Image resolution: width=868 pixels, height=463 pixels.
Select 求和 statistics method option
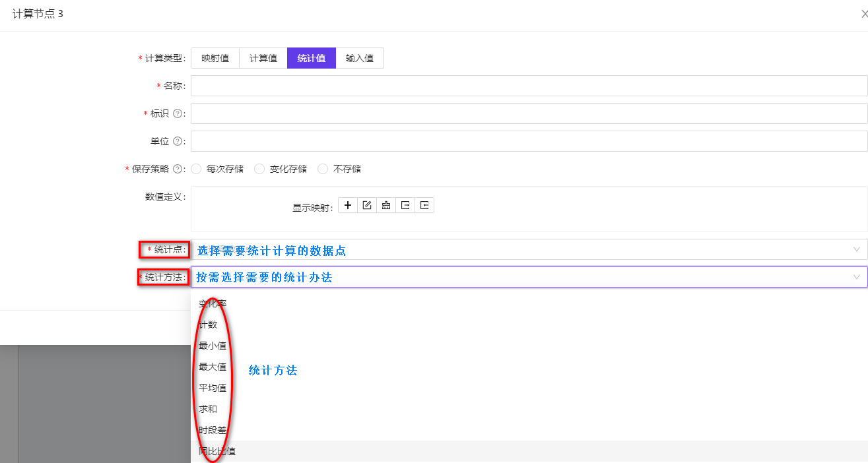pyautogui.click(x=208, y=409)
